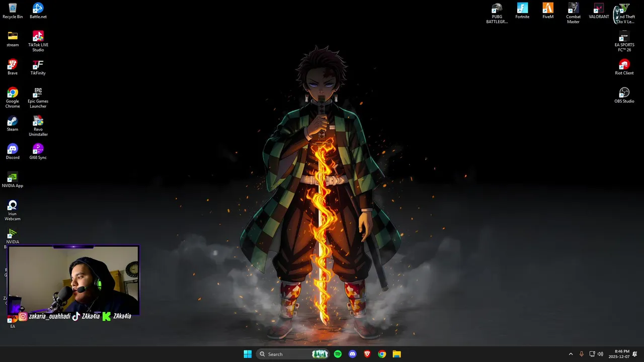Open network settings from the tray icon
This screenshot has width=644, height=362.
click(x=592, y=354)
